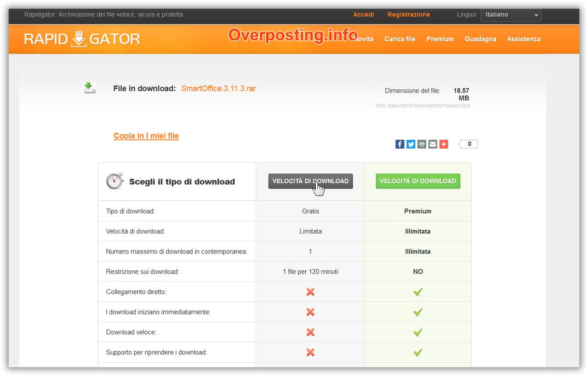
Task: Click the Premium cell in Tipo di download row
Action: (x=418, y=211)
